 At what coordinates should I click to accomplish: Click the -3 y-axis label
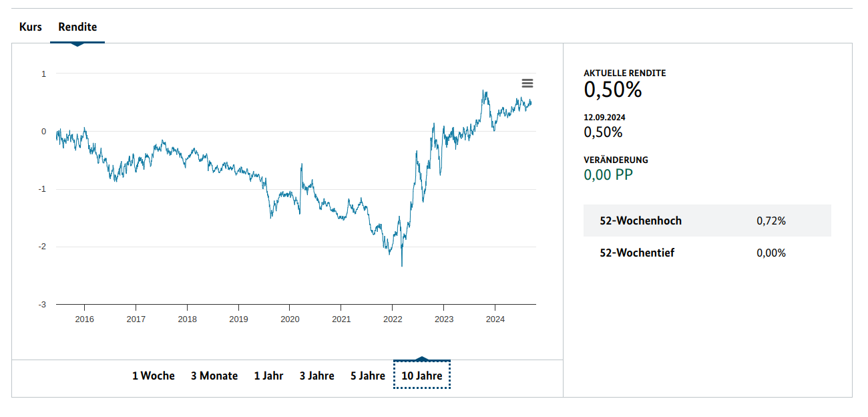[41, 305]
